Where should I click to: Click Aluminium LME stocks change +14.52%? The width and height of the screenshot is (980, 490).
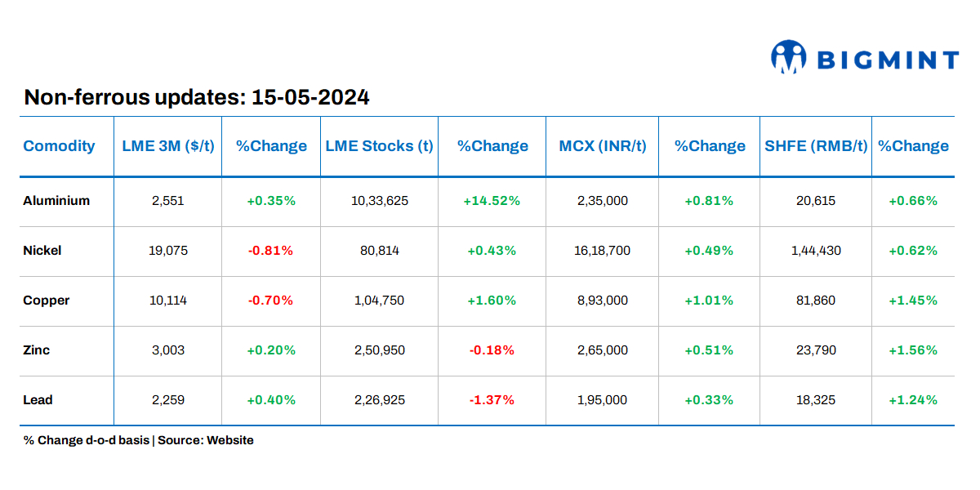coord(492,201)
